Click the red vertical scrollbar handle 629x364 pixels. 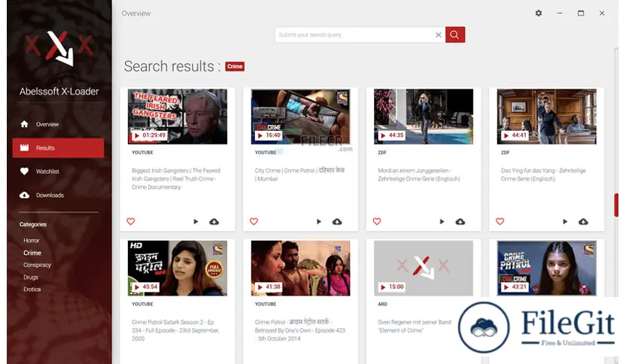click(616, 205)
